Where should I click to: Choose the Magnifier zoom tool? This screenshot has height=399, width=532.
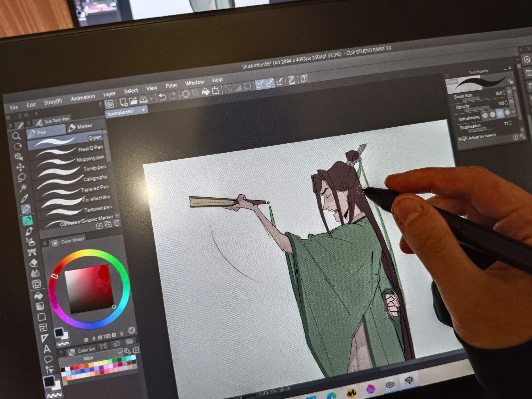coord(16,136)
